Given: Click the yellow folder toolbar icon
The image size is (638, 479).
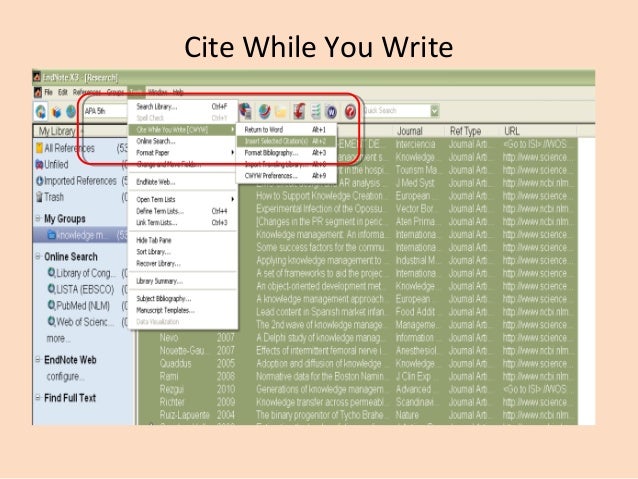Looking at the screenshot, I should tap(281, 111).
